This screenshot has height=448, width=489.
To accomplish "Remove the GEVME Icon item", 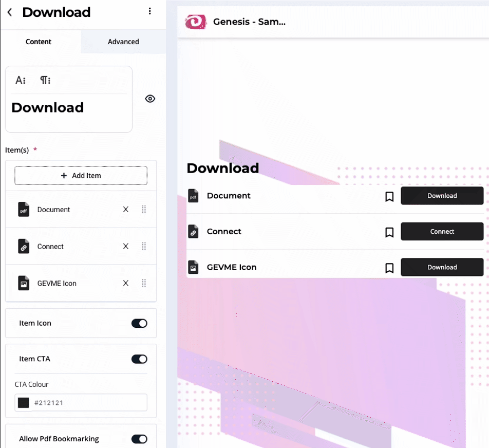I will pos(126,283).
